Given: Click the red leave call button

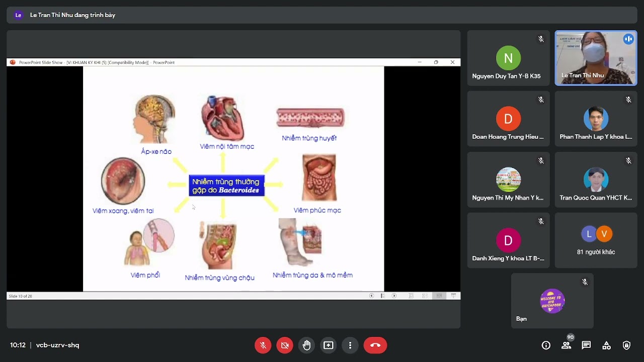Looking at the screenshot, I should [x=375, y=345].
